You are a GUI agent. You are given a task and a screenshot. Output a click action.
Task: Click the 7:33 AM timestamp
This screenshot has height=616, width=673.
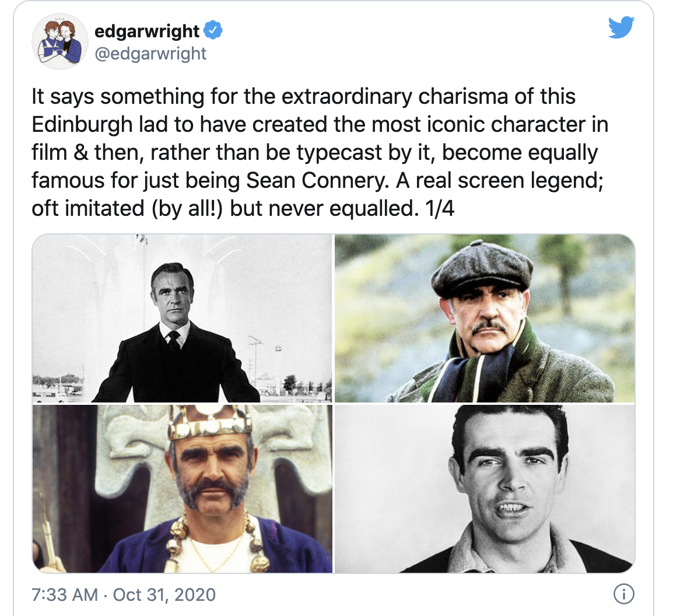65,594
